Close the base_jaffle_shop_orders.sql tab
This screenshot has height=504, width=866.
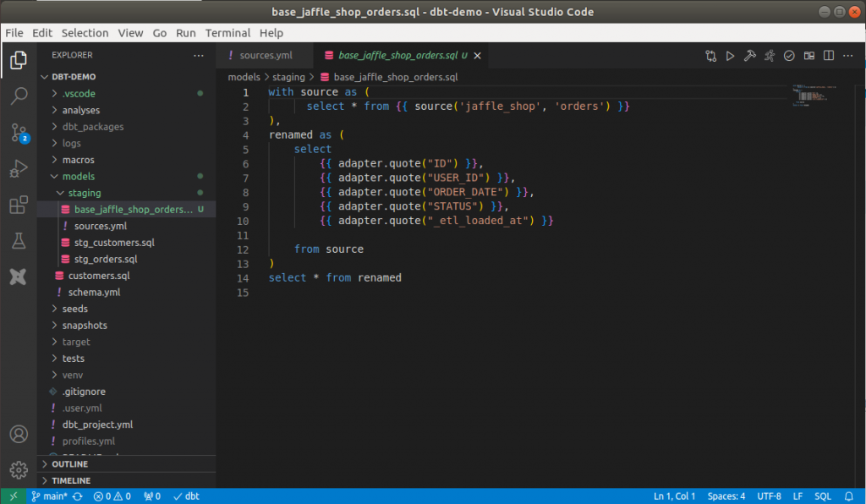477,56
